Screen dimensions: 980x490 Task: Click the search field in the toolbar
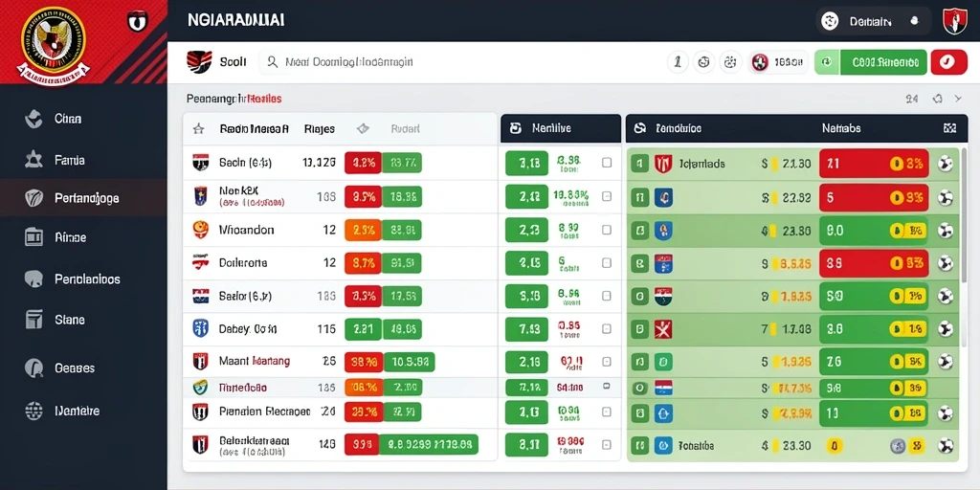coord(459,62)
